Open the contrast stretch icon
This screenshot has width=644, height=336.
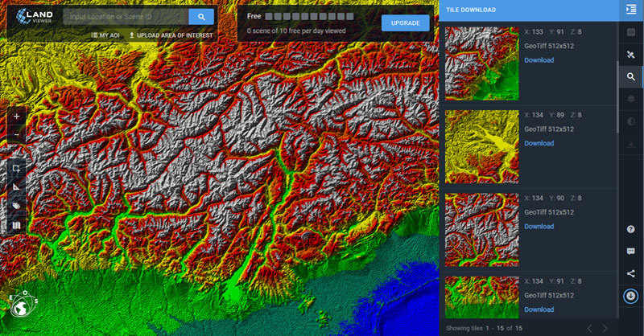[631, 121]
